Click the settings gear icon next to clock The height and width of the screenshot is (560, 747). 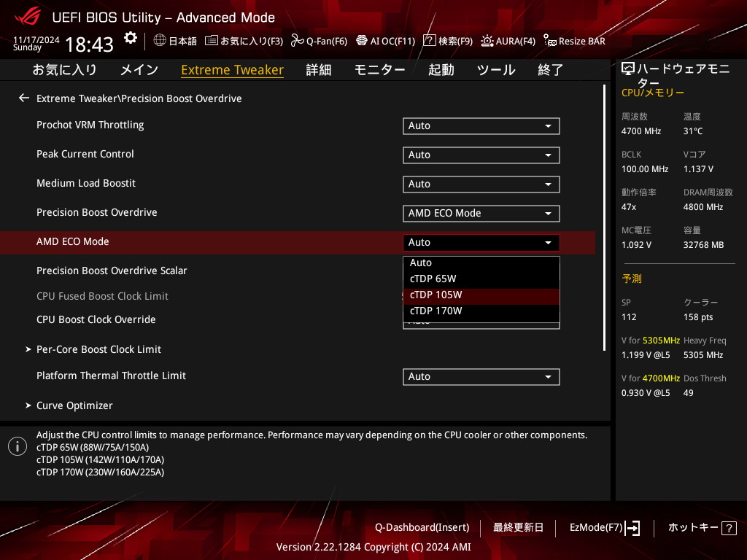[130, 38]
